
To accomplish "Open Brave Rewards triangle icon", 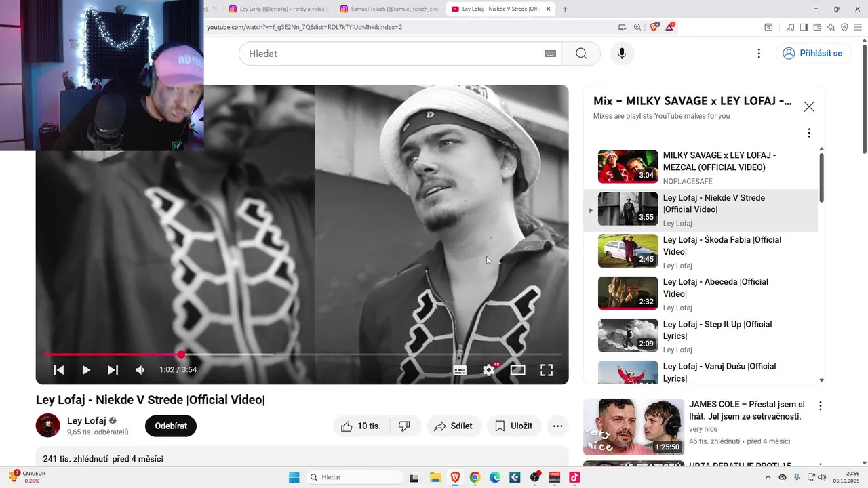I will [670, 27].
